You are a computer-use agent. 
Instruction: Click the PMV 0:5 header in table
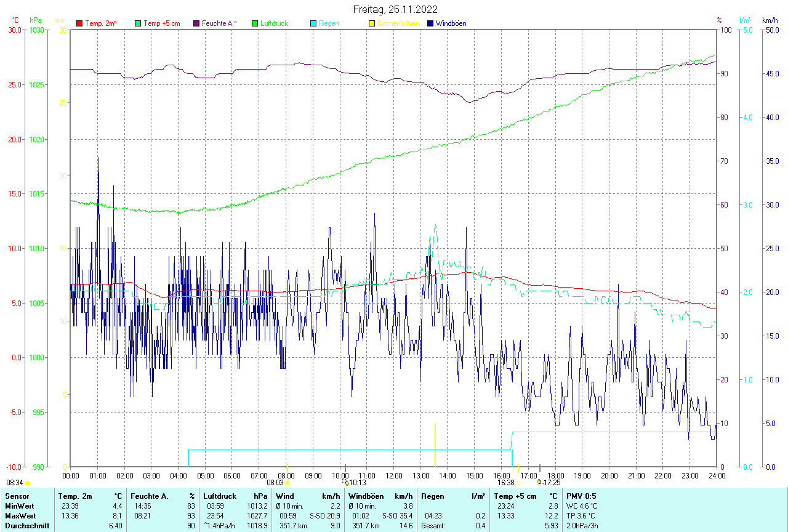click(x=581, y=496)
